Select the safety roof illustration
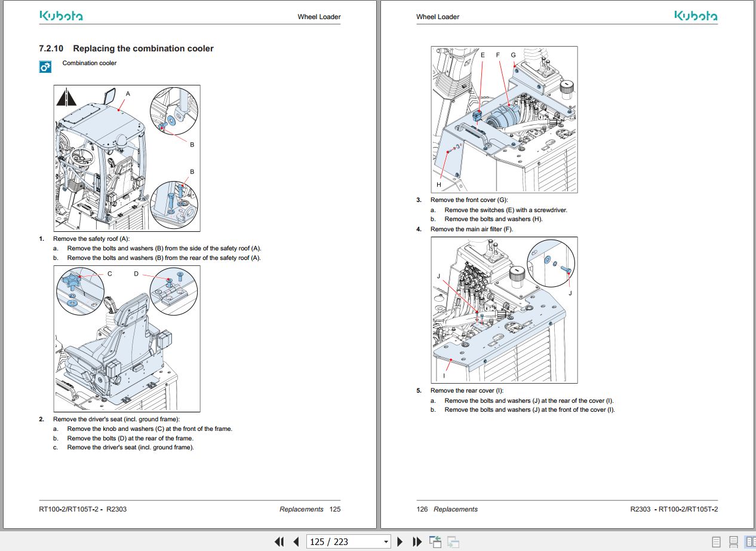The image size is (756, 551). click(126, 157)
